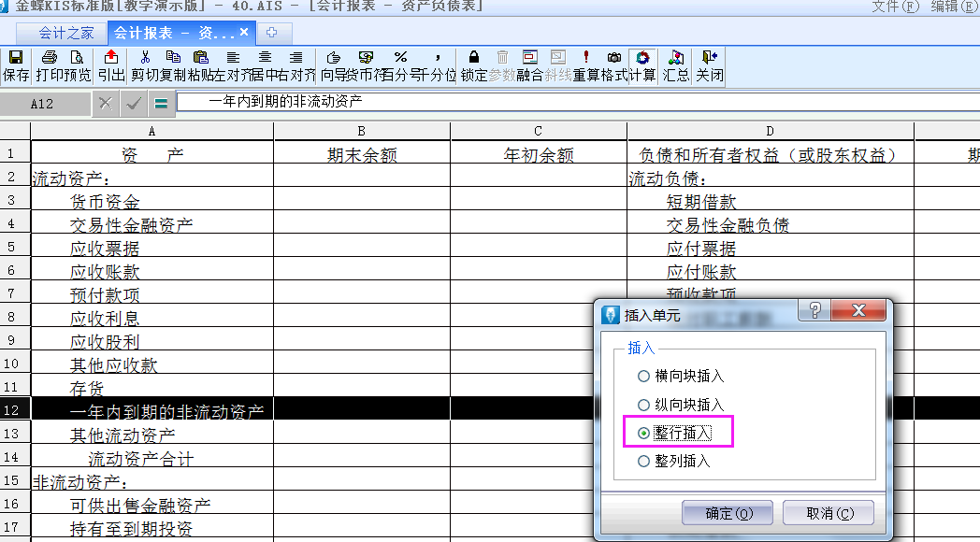This screenshot has width=980, height=542.
Task: Click the new tab plus icon
Action: (x=271, y=31)
